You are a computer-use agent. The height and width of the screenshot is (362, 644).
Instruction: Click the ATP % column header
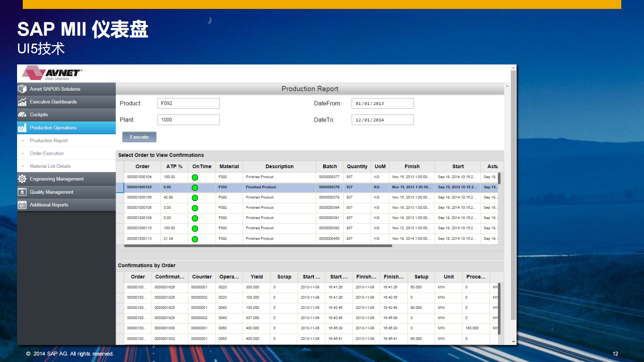[x=174, y=167]
